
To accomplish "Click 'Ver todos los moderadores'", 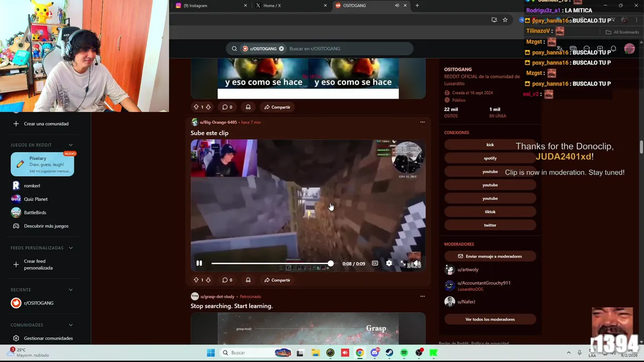I will pyautogui.click(x=490, y=320).
